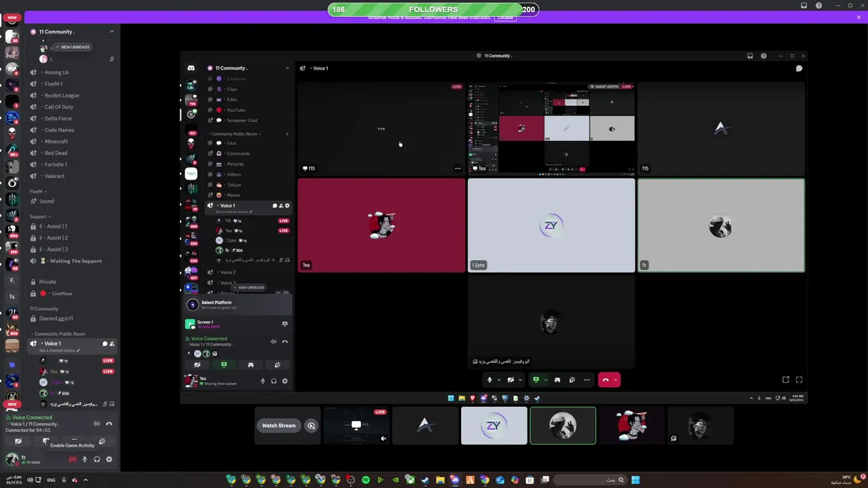Viewport: 868px width, 488px height.
Task: Collapse the FiveM category
Action: [x=37, y=192]
